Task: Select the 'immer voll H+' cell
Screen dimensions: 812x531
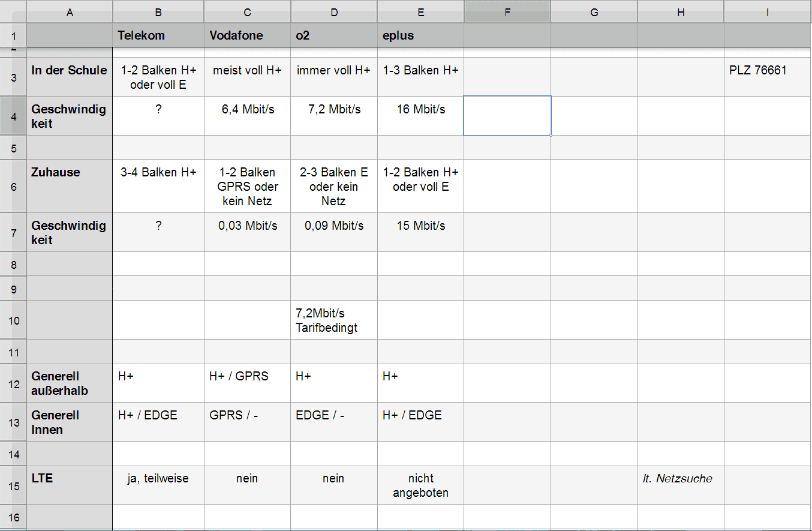Action: pos(334,77)
